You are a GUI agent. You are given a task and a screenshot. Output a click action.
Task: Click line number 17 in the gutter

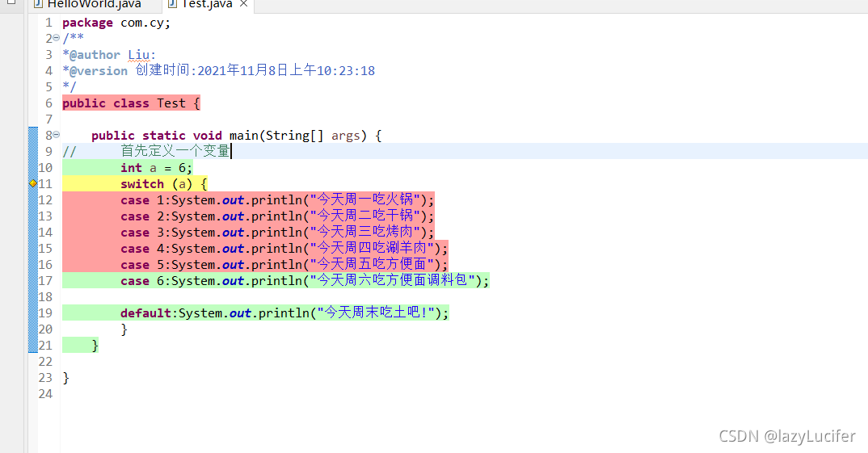tap(45, 281)
